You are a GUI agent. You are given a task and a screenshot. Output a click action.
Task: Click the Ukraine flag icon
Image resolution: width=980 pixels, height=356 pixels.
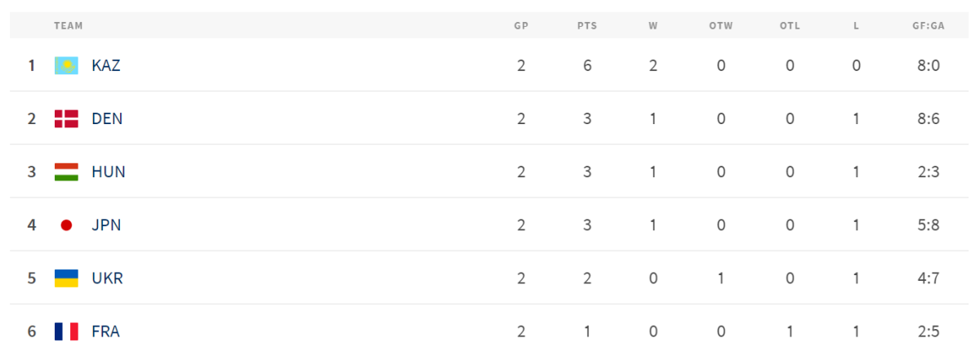66,278
